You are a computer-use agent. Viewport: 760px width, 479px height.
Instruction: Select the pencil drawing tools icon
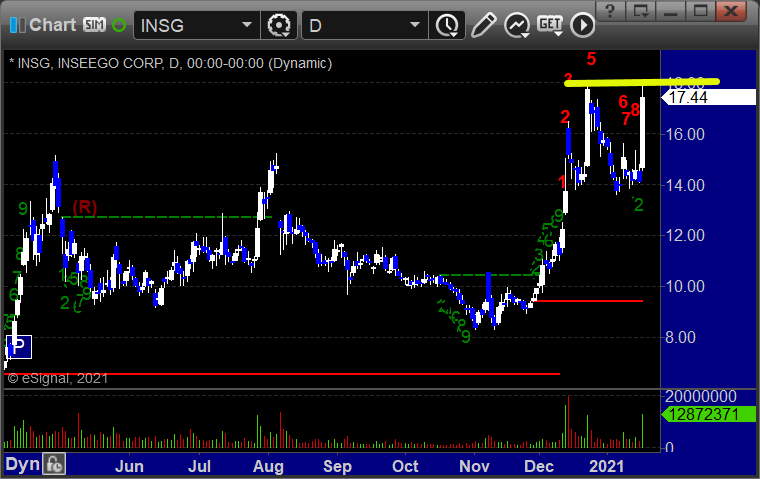point(483,25)
